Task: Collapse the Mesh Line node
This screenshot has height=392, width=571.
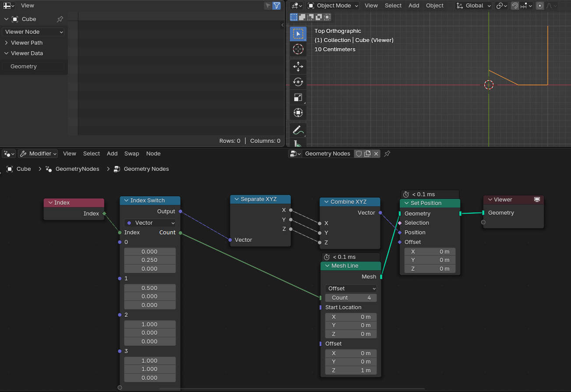Action: click(x=327, y=266)
